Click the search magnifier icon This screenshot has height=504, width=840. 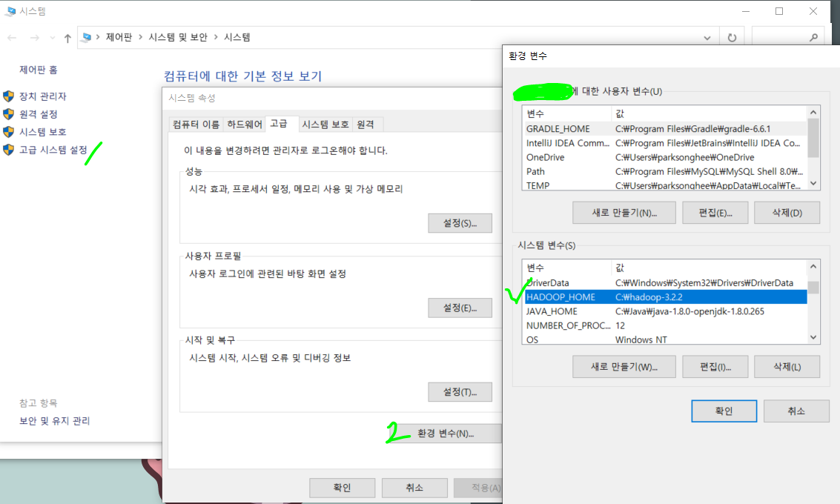(x=814, y=38)
